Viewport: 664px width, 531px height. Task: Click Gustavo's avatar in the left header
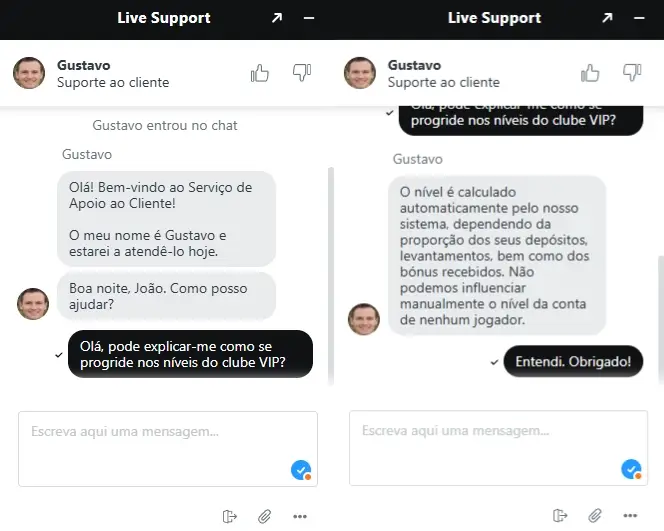point(29,73)
